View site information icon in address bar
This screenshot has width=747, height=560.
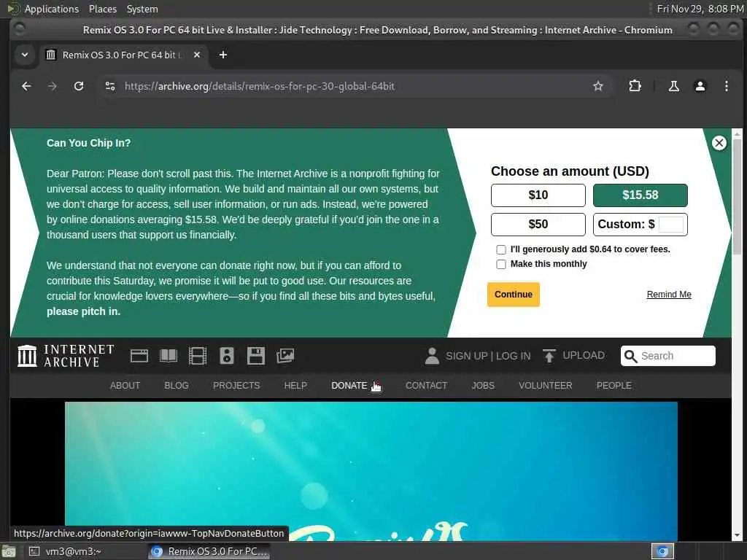point(110,86)
